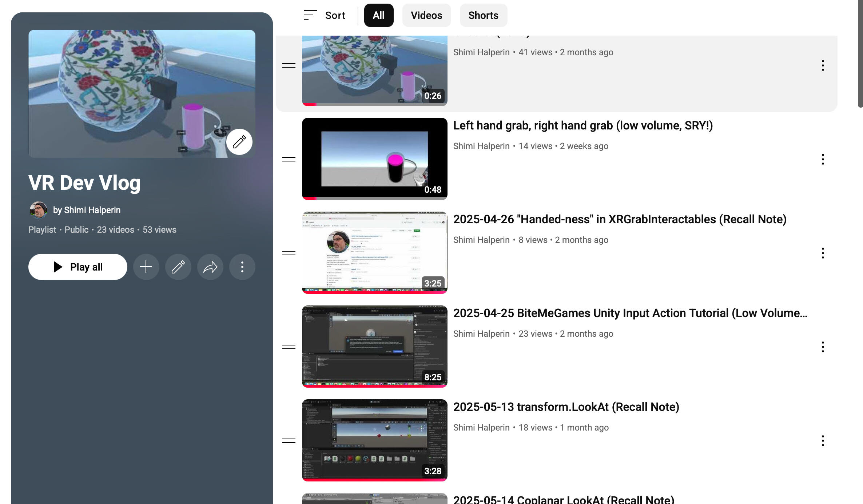This screenshot has width=863, height=504.
Task: Open the Left hand grab video thumbnail
Action: 375,159
